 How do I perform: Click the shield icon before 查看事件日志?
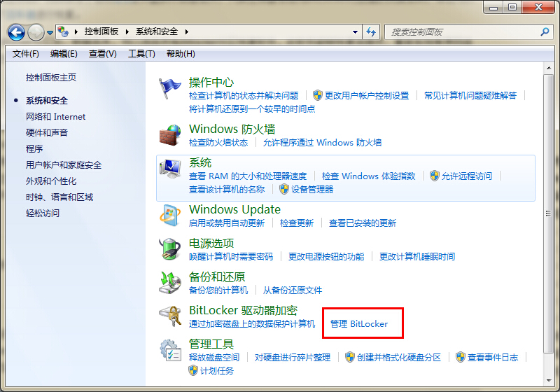click(461, 357)
